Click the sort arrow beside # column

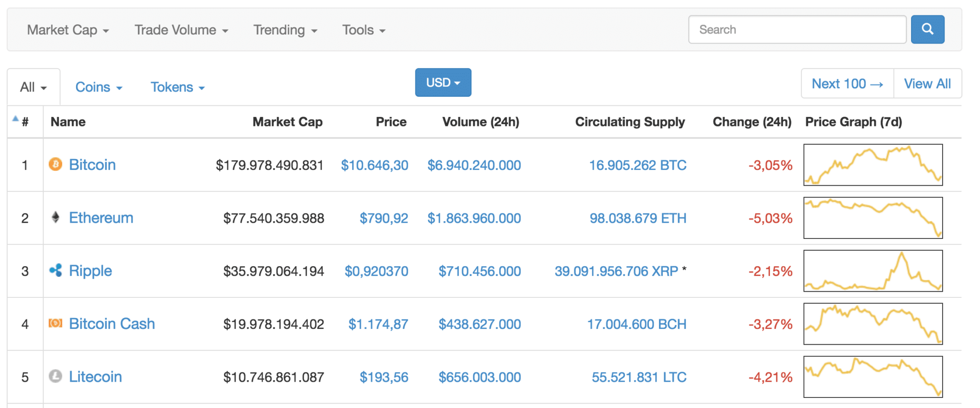coord(15,119)
